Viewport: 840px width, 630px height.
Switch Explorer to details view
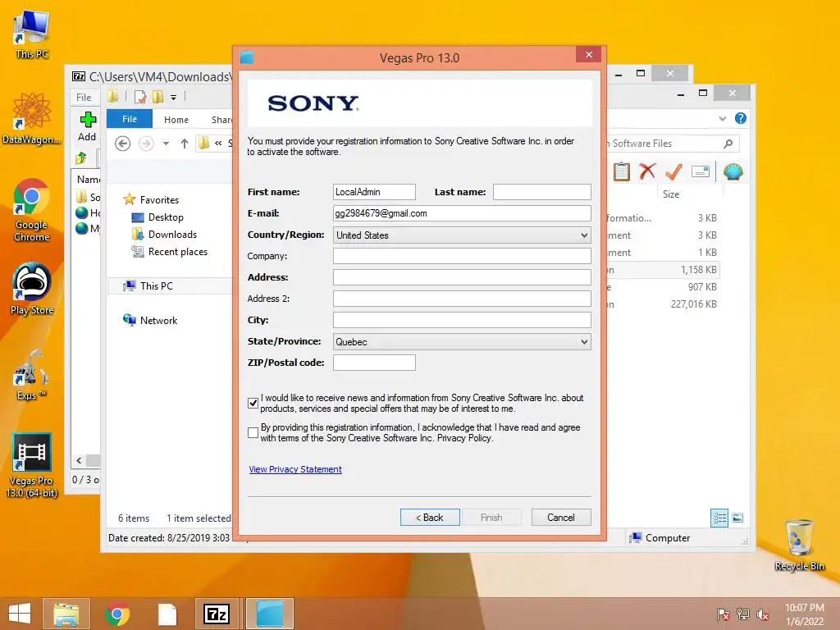(x=719, y=518)
